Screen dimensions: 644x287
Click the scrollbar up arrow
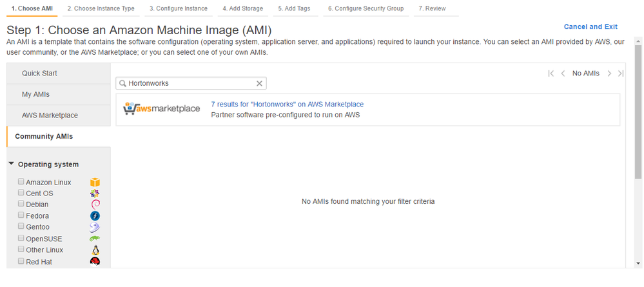pyautogui.click(x=638, y=40)
